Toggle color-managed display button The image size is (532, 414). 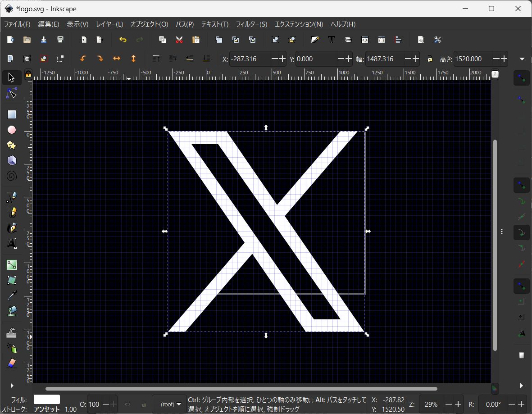click(495, 388)
